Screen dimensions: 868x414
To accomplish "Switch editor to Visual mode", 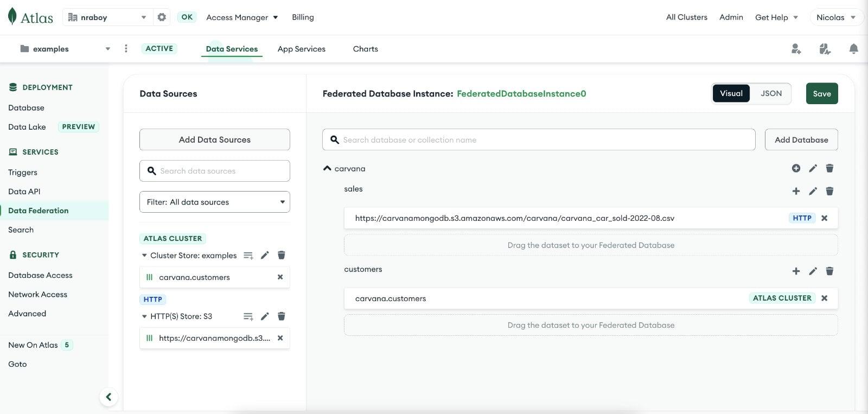I will pyautogui.click(x=731, y=93).
